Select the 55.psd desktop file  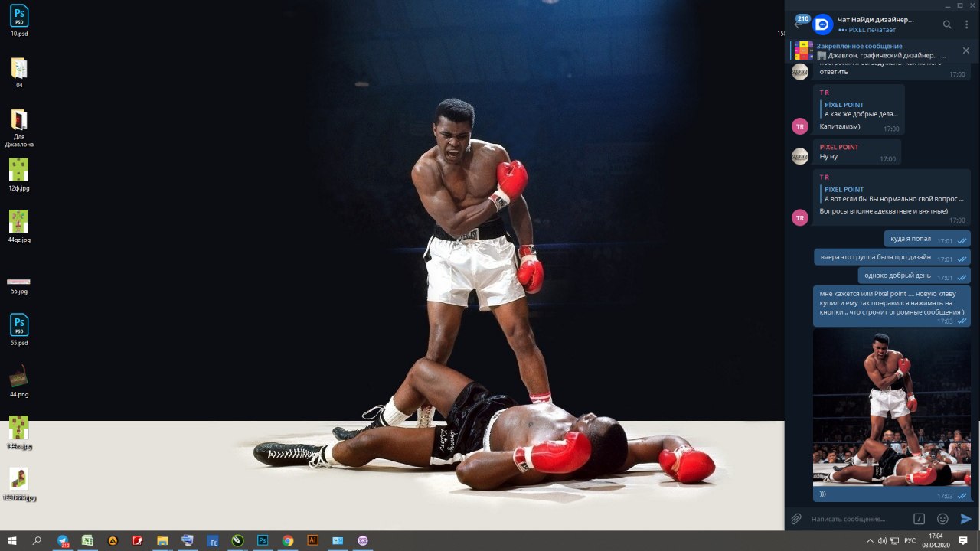[x=19, y=330]
